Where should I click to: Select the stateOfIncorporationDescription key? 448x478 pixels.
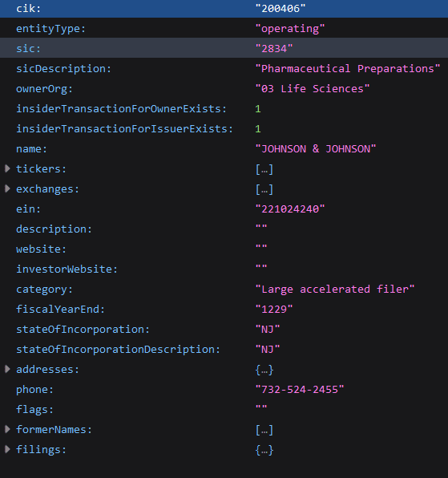point(118,349)
